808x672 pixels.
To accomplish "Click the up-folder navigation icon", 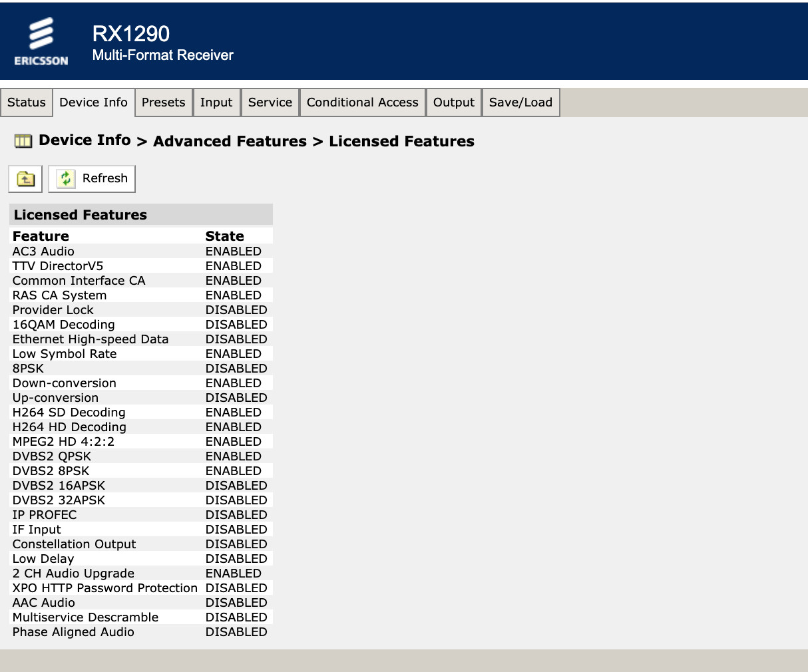I will point(25,179).
